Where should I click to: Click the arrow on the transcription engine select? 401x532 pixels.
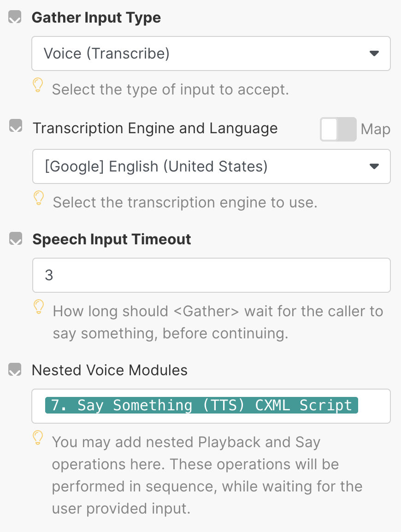[x=374, y=166]
